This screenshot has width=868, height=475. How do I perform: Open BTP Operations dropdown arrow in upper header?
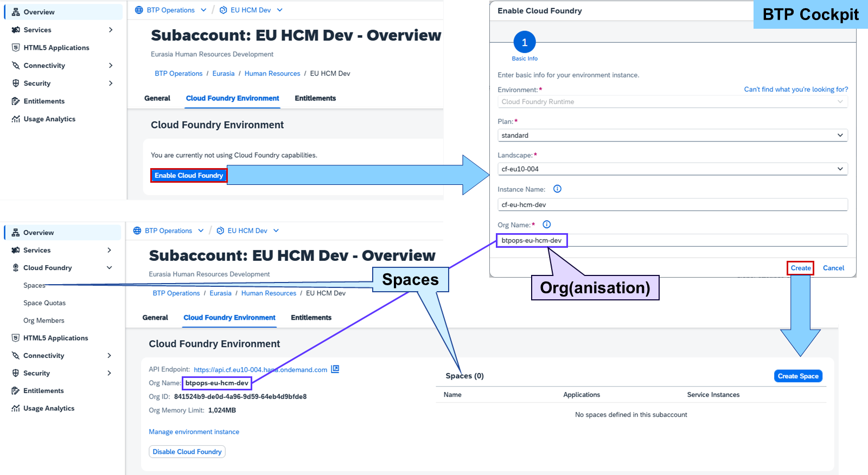[203, 10]
